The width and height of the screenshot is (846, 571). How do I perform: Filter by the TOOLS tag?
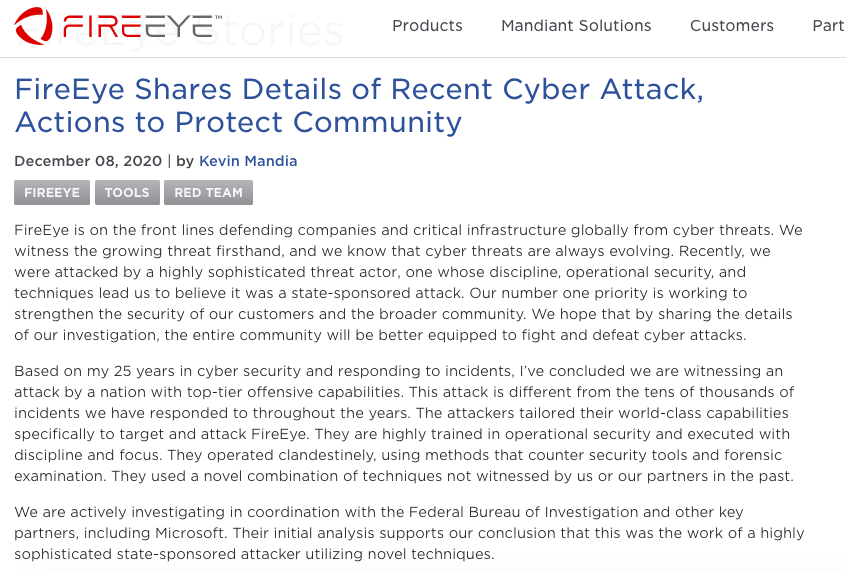pos(127,193)
